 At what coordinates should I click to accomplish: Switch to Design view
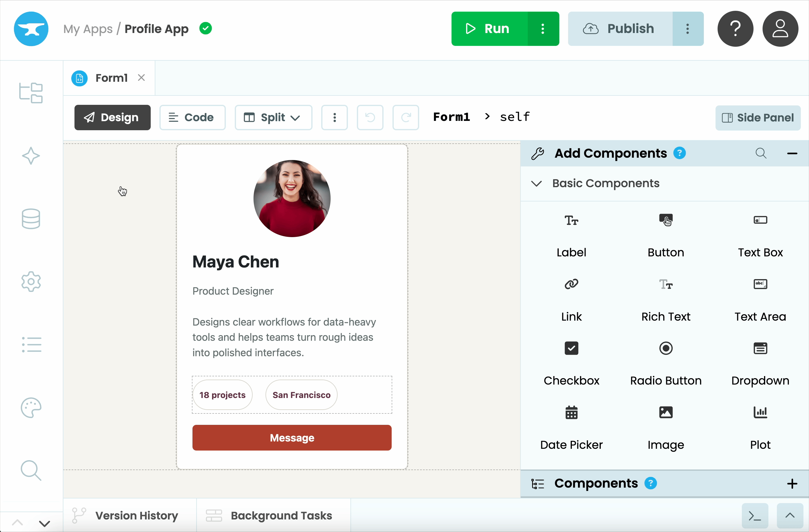pos(112,118)
